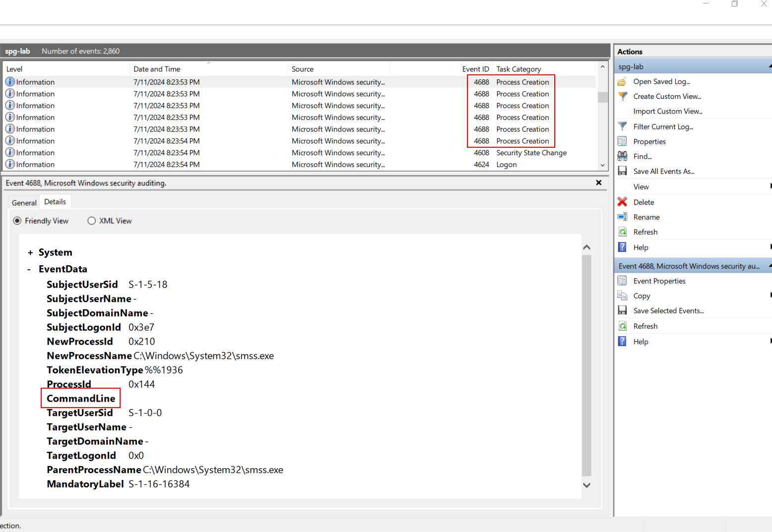Click the Open Saved Log folder icon

622,82
